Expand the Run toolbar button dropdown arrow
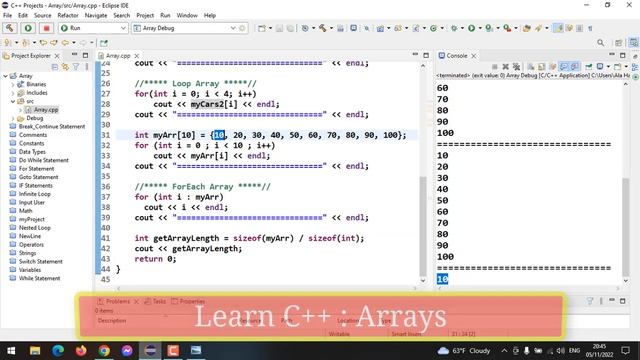 pyautogui.click(x=480, y=28)
